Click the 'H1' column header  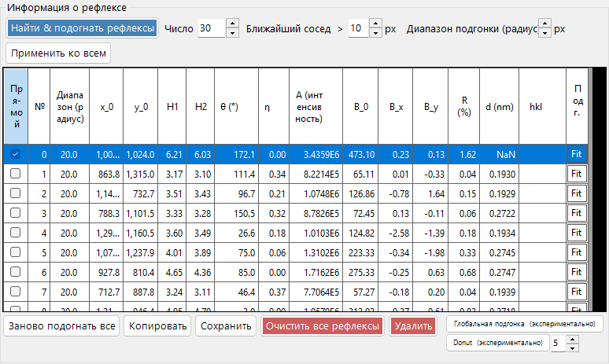[x=172, y=106]
